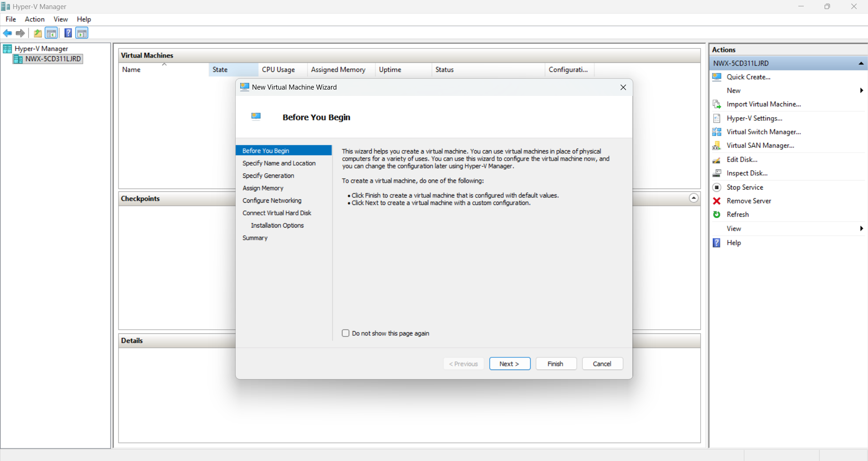Open the File menu
This screenshot has height=461, width=868.
pos(10,19)
